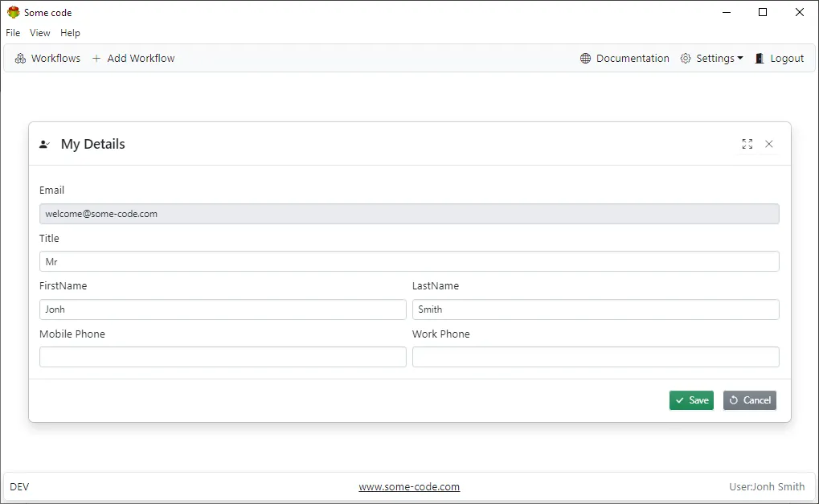Click the person icon beside My Details

(44, 144)
